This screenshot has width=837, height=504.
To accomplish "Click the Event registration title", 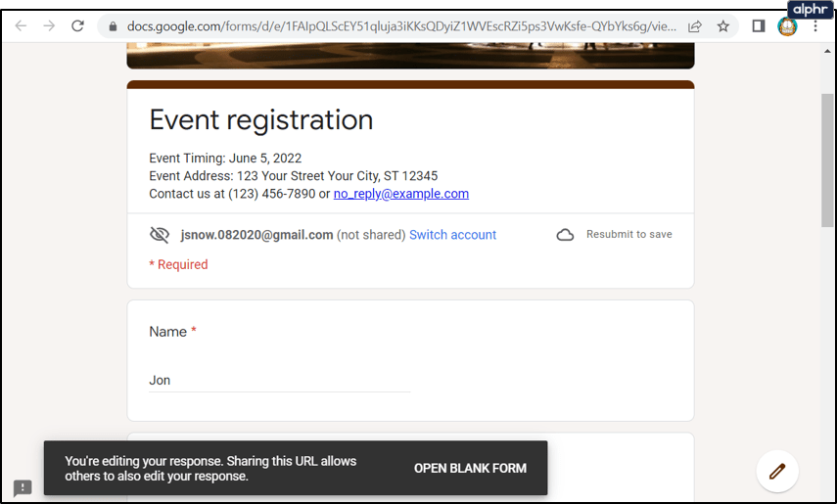I will point(261,119).
